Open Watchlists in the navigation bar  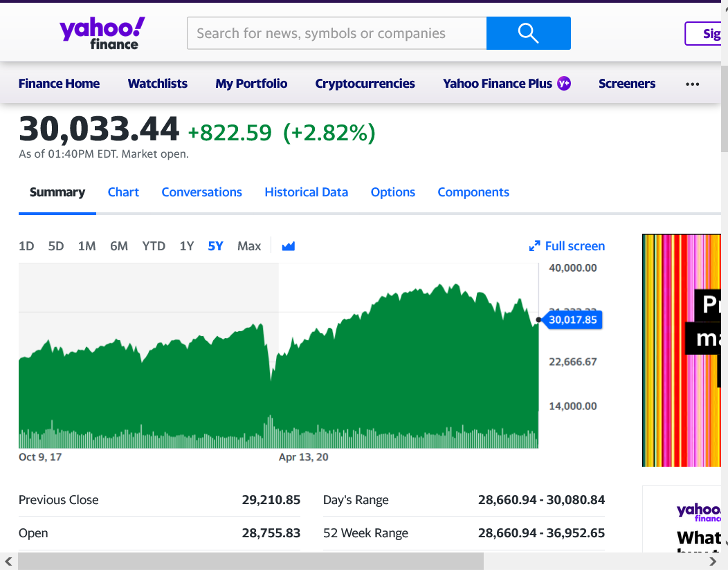coord(157,84)
